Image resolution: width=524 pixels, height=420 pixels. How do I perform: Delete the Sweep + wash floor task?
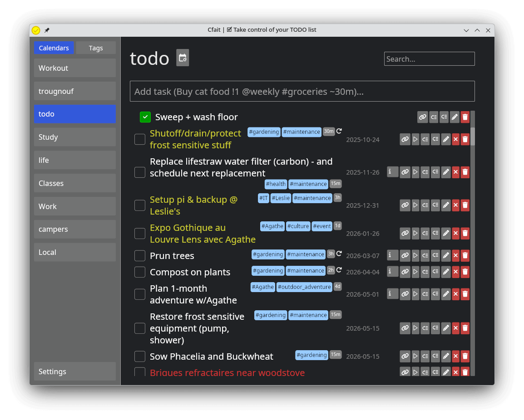click(465, 117)
